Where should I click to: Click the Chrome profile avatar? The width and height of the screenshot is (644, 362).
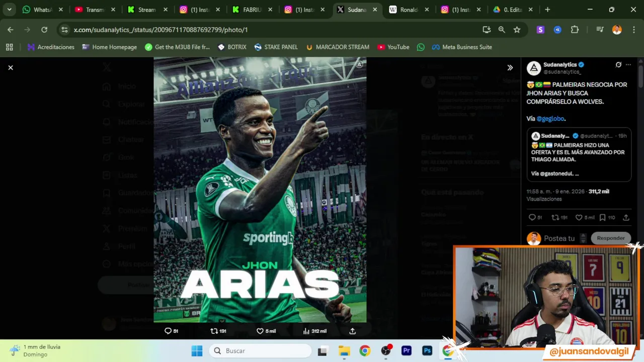[x=617, y=30]
